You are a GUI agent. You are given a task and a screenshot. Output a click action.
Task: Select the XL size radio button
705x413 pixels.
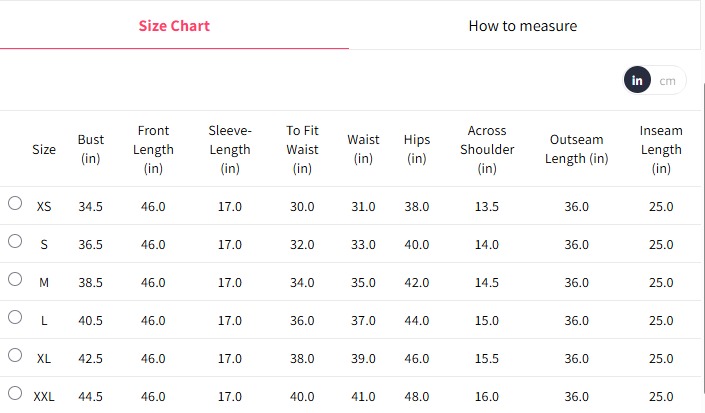pos(15,355)
